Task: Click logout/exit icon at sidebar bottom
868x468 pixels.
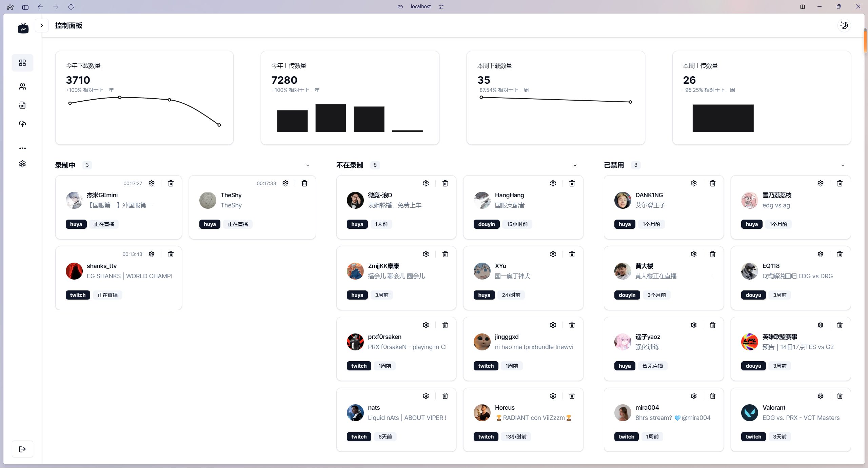Action: [x=22, y=449]
